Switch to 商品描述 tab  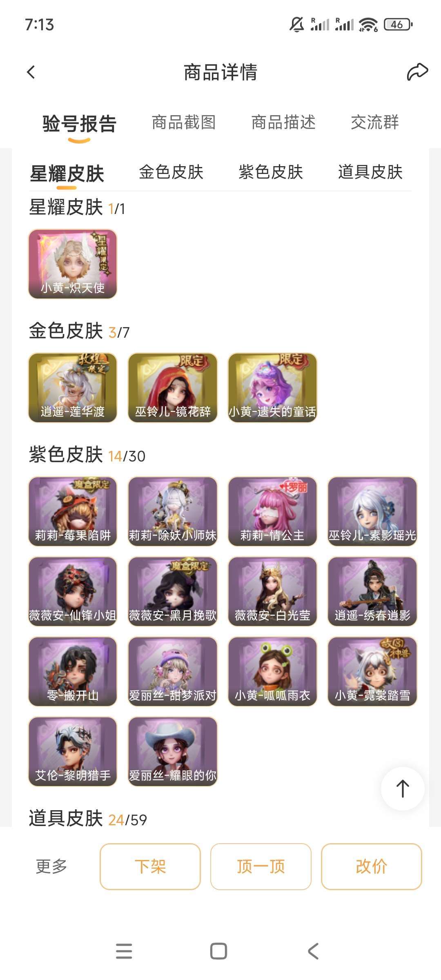pos(283,122)
